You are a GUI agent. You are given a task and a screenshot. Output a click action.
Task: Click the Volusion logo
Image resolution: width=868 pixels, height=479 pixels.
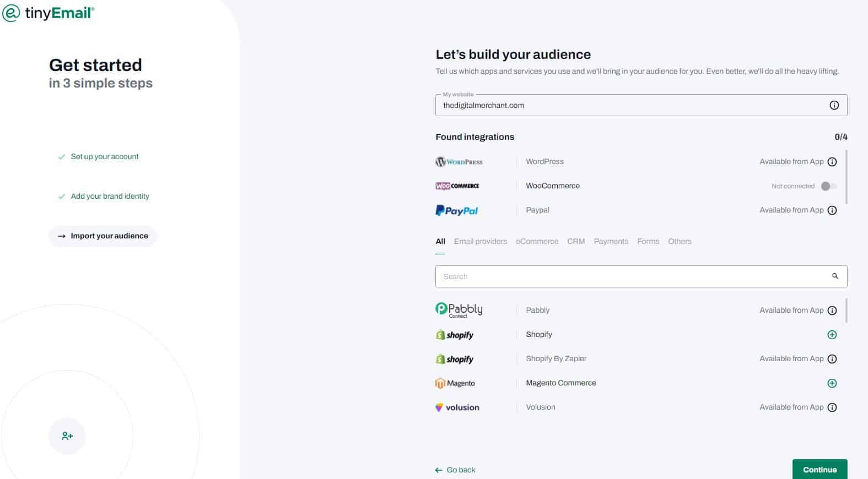(x=457, y=407)
